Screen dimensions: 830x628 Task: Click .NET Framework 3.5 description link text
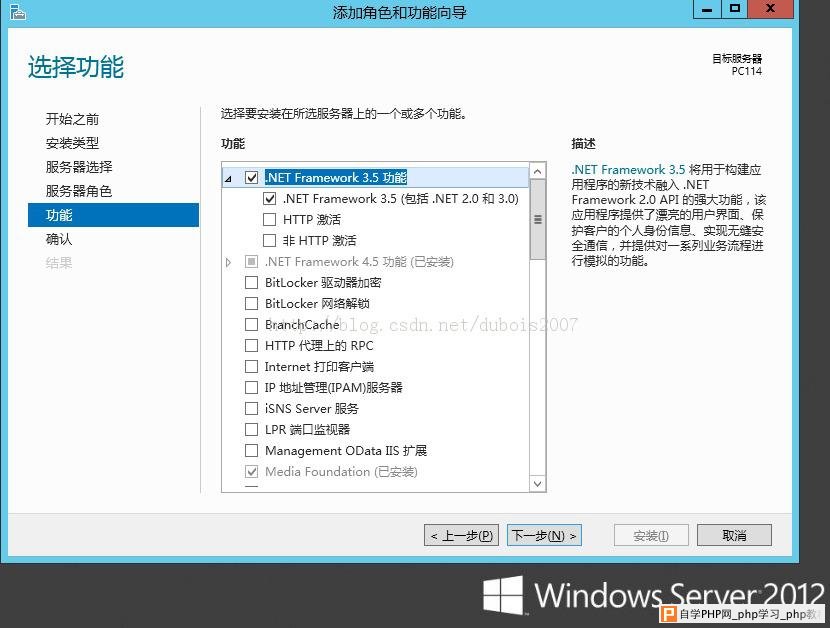click(x=628, y=169)
